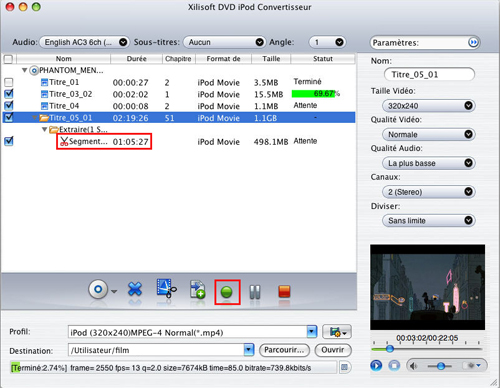Click the Paramètres double-arrow button
The image size is (500, 388).
473,43
